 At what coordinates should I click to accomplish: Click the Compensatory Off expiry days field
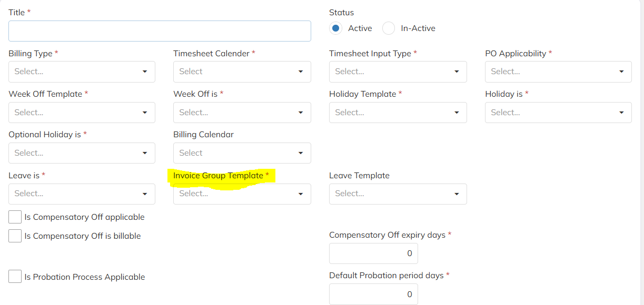pos(373,253)
